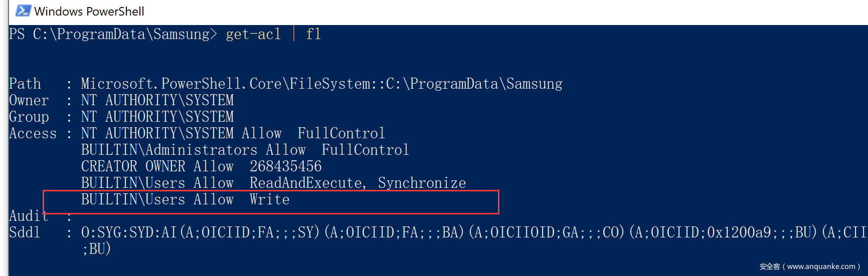Click the www.anquanke.com watermark link
868x276 pixels.
tap(820, 266)
